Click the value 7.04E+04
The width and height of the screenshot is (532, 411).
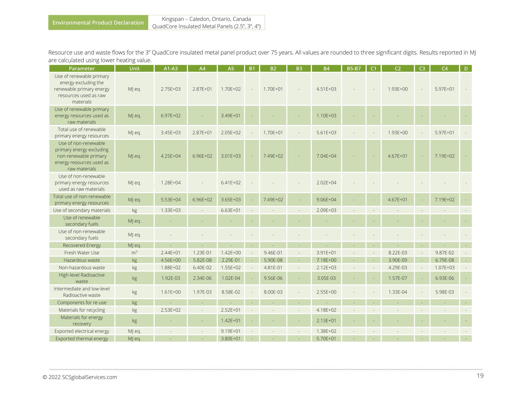326,156
